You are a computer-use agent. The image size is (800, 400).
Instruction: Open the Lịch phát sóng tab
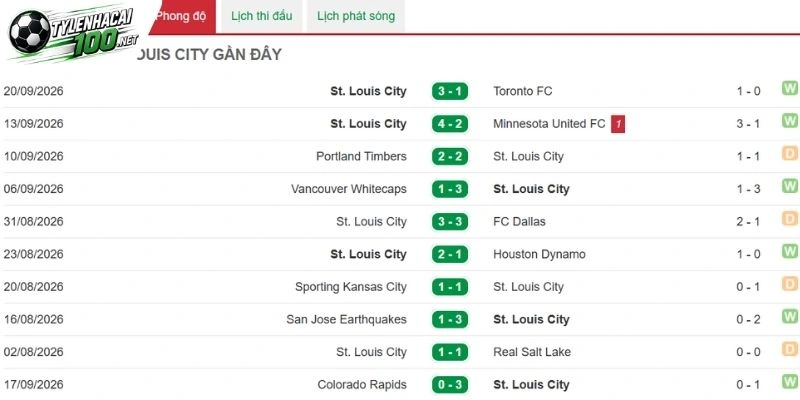click(356, 16)
